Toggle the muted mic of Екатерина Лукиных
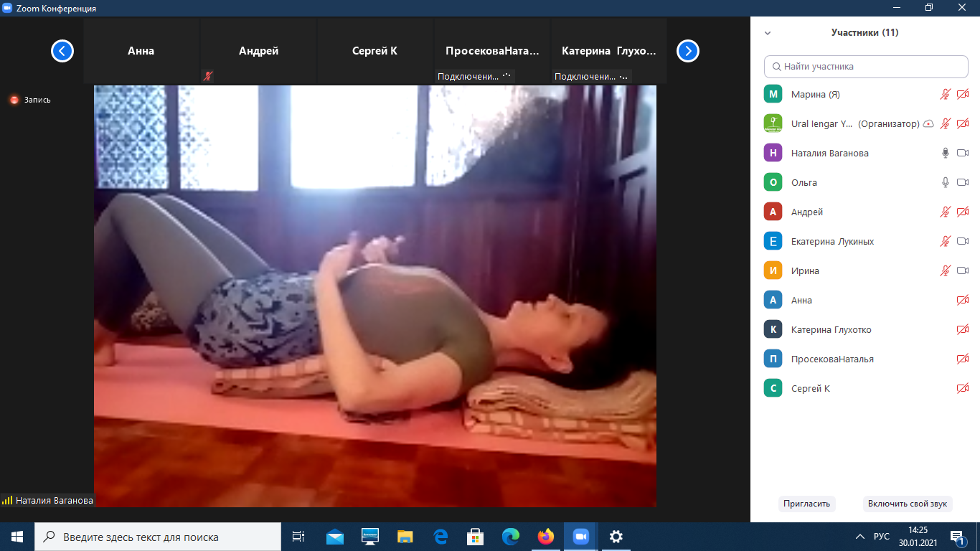This screenshot has height=551, width=980. [x=946, y=241]
